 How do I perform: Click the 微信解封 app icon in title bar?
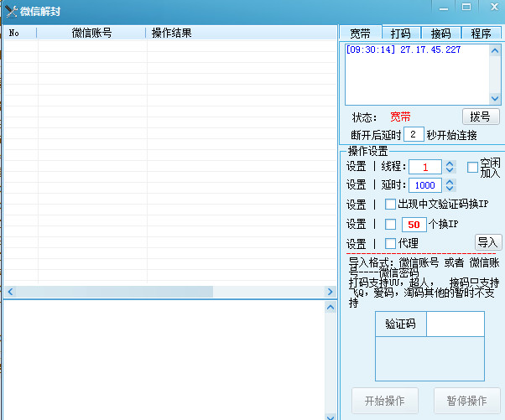[11, 11]
